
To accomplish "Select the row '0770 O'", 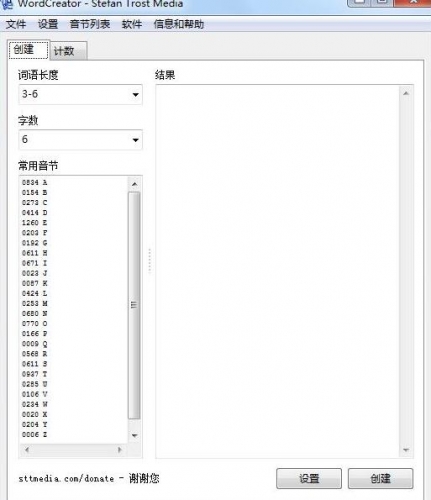I will [34, 323].
